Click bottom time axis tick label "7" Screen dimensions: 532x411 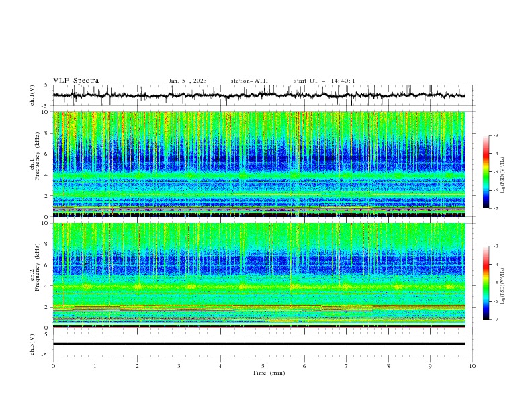(347, 366)
